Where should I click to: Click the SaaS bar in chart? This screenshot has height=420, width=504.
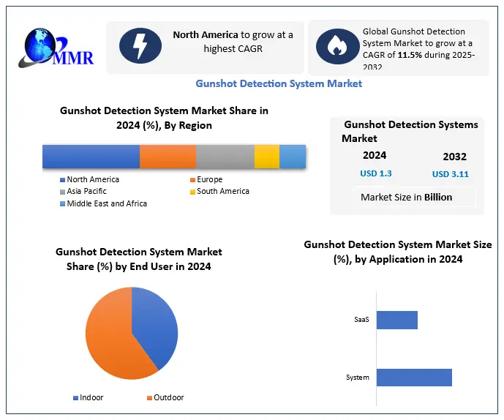[396, 320]
